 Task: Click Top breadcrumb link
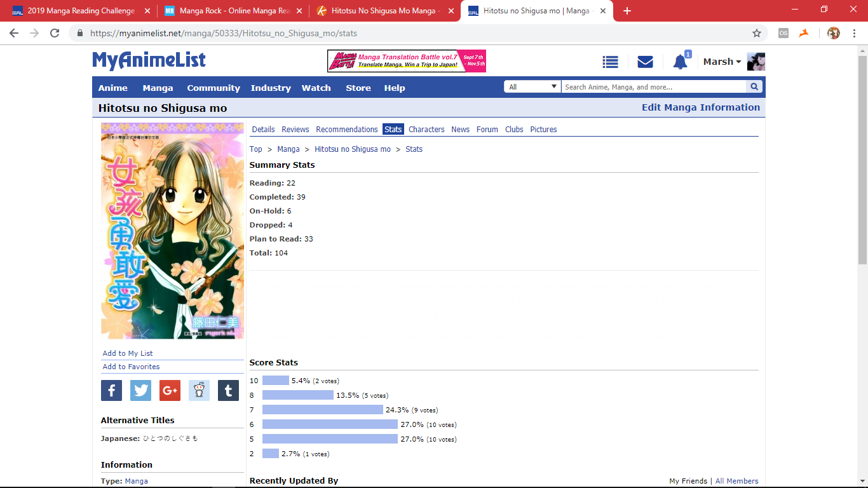point(255,149)
